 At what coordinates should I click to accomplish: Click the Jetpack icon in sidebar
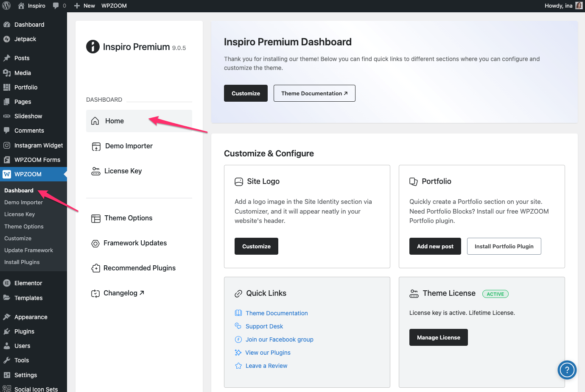click(x=7, y=39)
